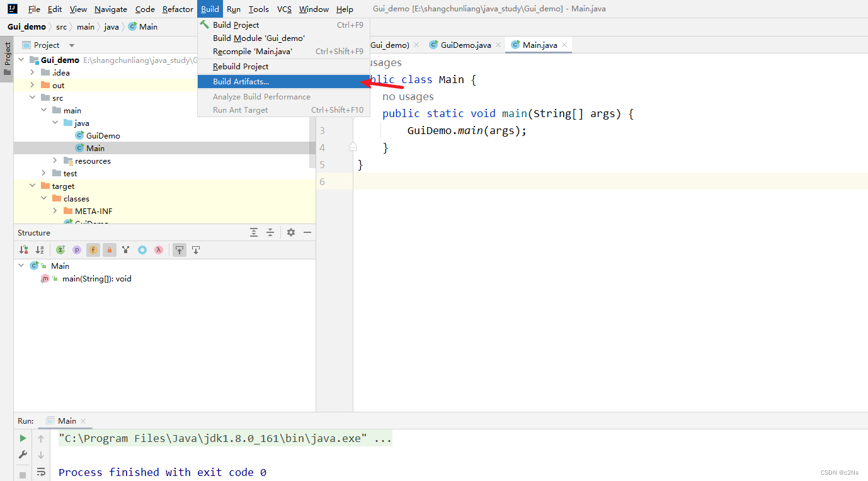This screenshot has width=868, height=481.
Task: Toggle soft-wrap in Run console
Action: coord(41,472)
